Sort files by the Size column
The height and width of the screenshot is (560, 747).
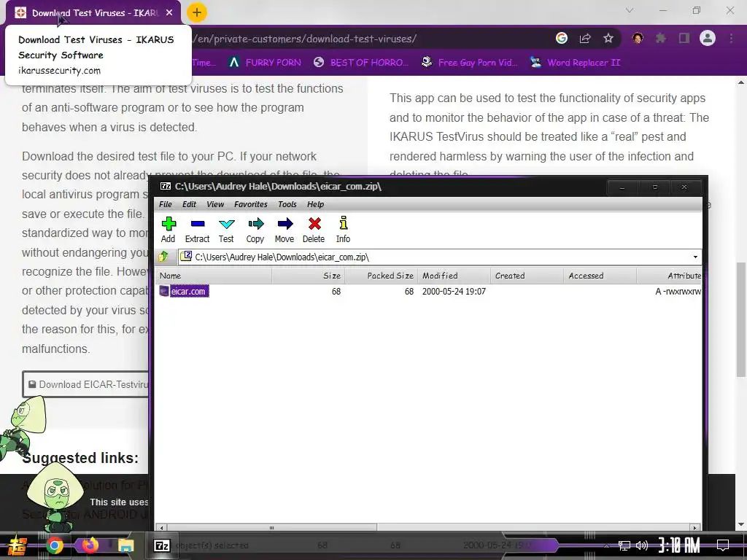(309, 276)
